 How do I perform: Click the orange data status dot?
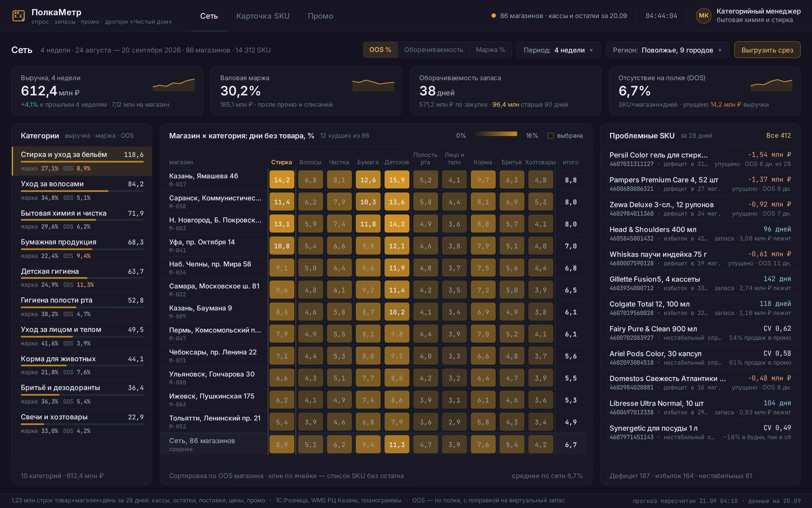(x=493, y=16)
